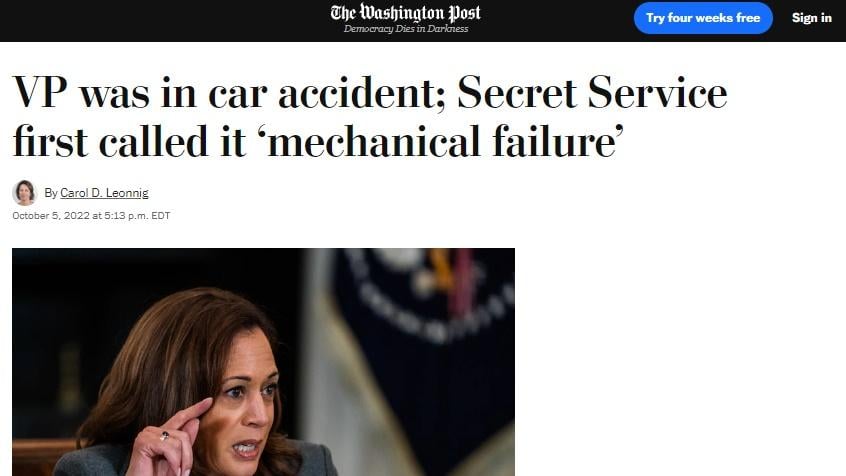Image resolution: width=846 pixels, height=476 pixels.
Task: Click black header space between logo and subscribe button
Action: pos(560,20)
